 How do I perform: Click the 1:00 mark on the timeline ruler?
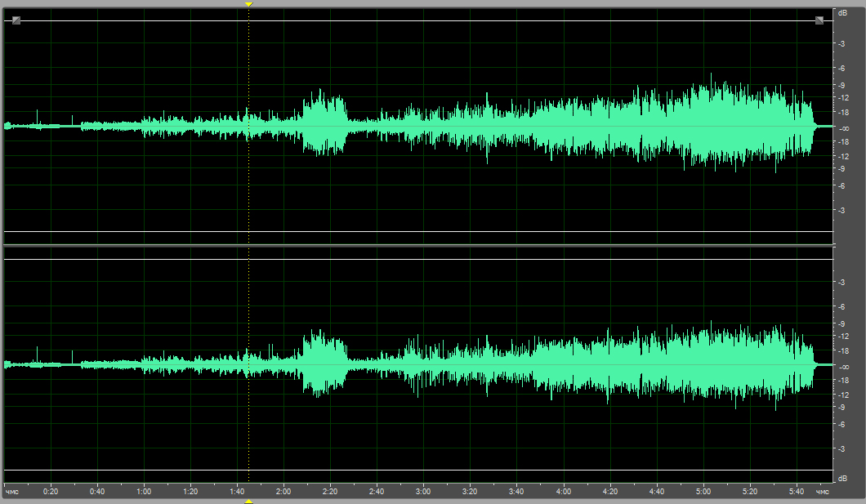[x=144, y=492]
